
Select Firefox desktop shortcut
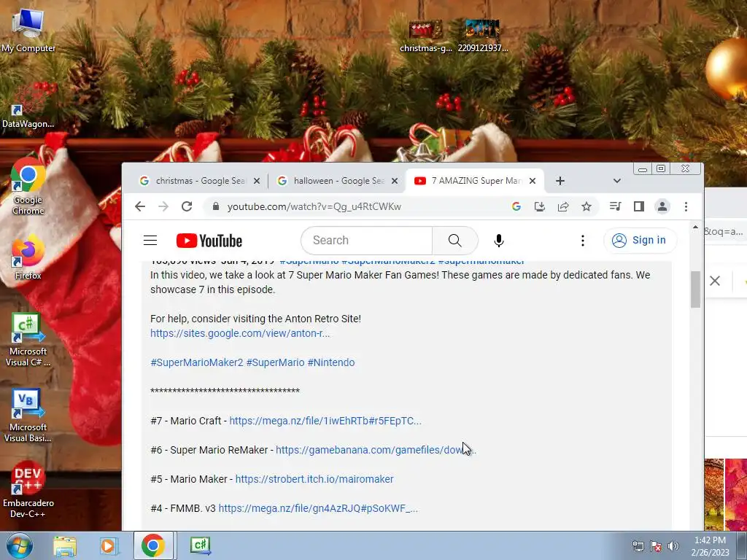point(28,257)
